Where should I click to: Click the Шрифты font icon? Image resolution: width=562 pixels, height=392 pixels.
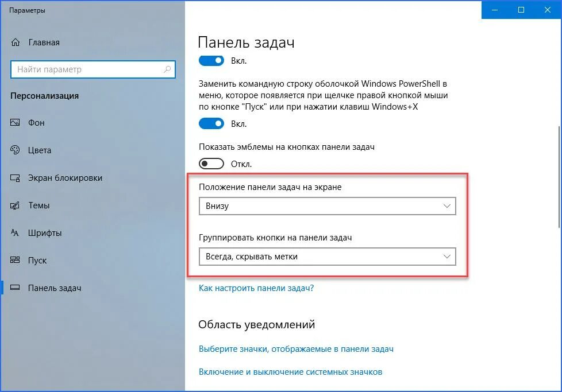(15, 232)
